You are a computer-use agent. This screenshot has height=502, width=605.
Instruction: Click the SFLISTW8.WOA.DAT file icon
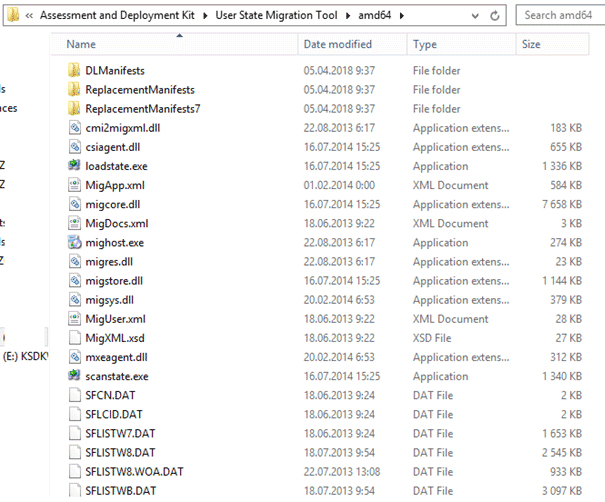click(74, 472)
